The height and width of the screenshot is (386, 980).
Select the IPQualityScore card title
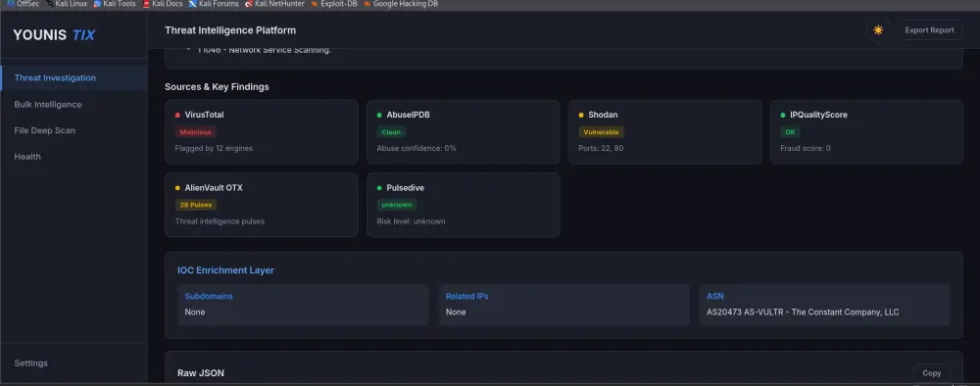click(x=818, y=115)
